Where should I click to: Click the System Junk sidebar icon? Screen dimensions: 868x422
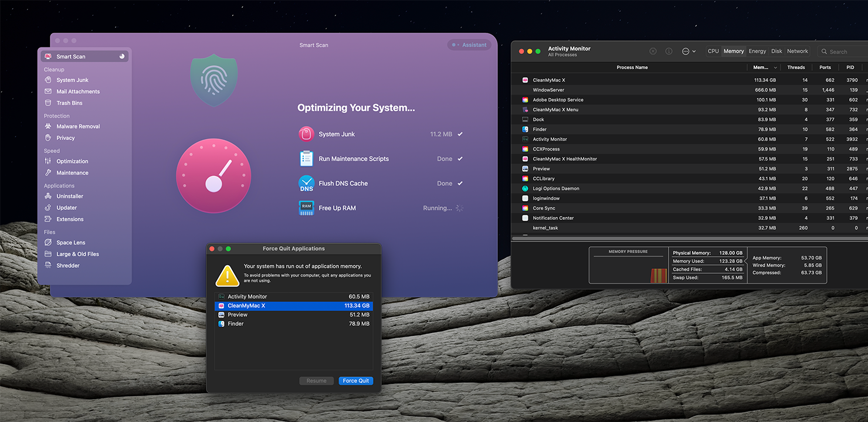[48, 80]
